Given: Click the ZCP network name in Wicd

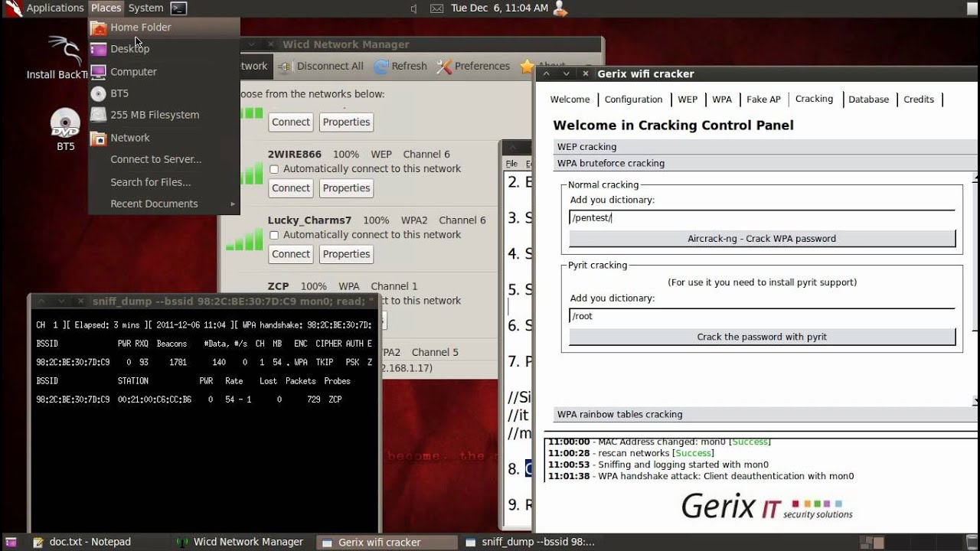Looking at the screenshot, I should (x=278, y=286).
